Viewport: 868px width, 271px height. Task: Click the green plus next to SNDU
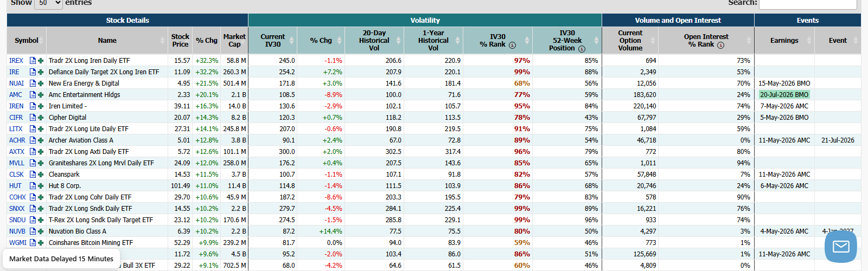[x=41, y=220]
